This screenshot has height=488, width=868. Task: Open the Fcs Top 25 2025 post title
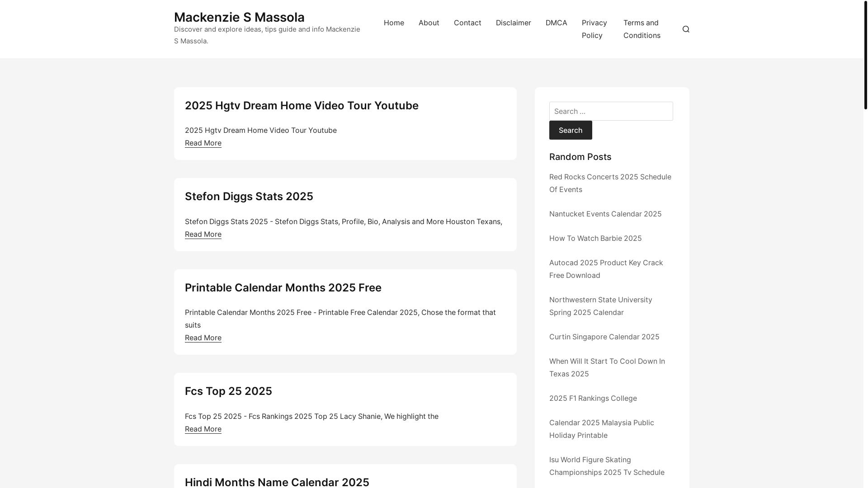tap(228, 391)
